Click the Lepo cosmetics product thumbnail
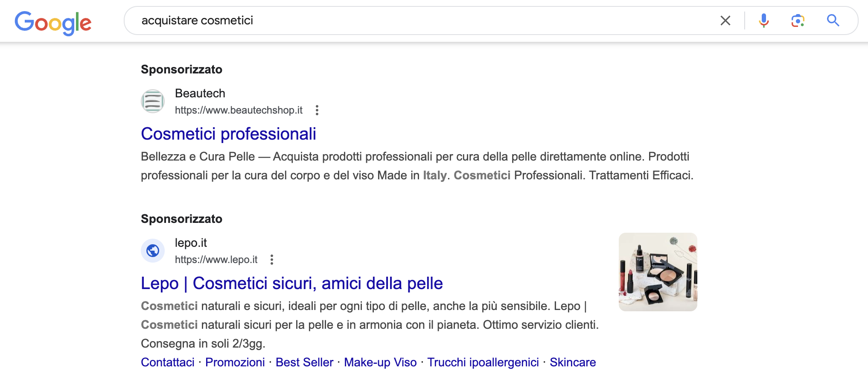This screenshot has height=386, width=868. coord(658,272)
